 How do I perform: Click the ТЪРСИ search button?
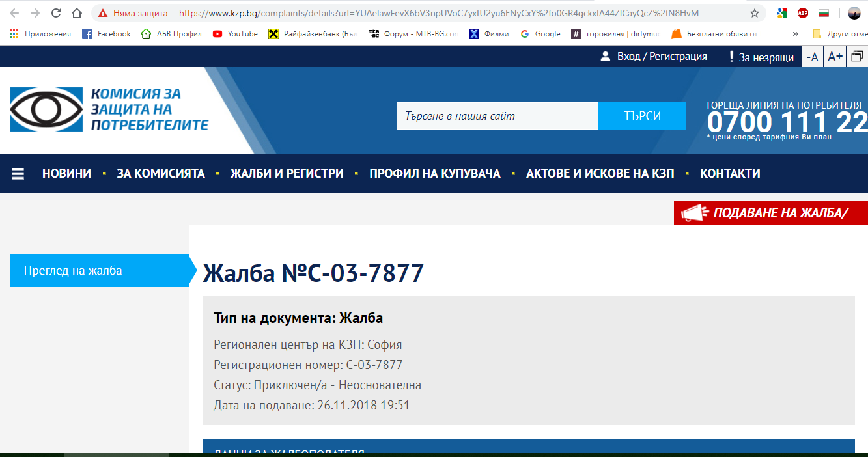[x=642, y=116]
